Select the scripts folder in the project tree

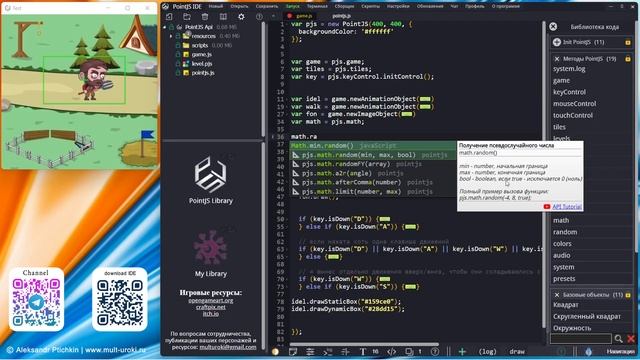[x=200, y=45]
